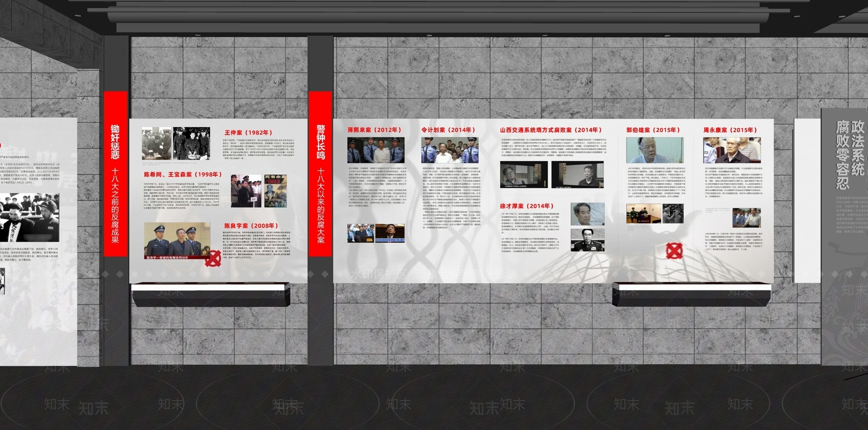Image resolution: width=868 pixels, height=430 pixels.
Task: Open the upper portrait photo beside the 徐才厚案 heading
Action: pos(588,214)
